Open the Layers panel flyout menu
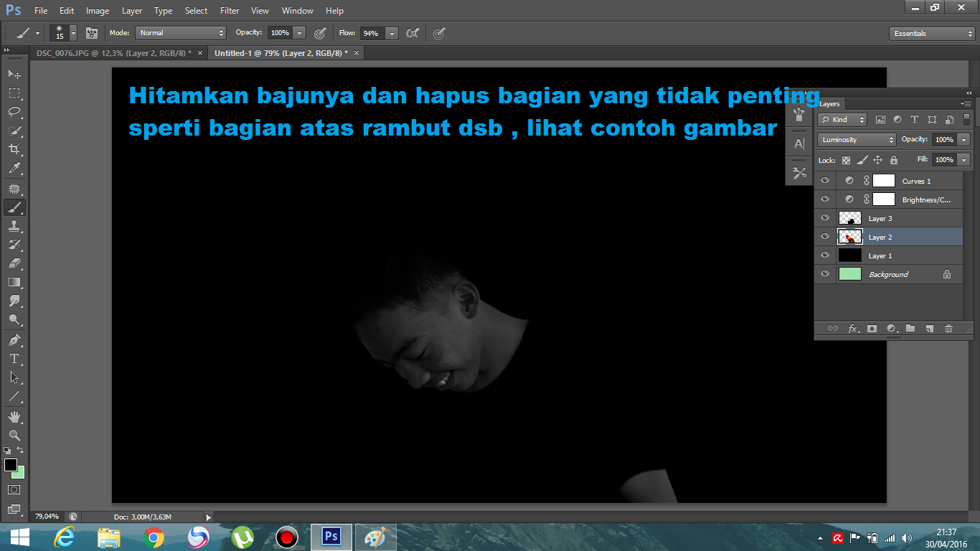Screen dimensions: 980x551 point(966,103)
